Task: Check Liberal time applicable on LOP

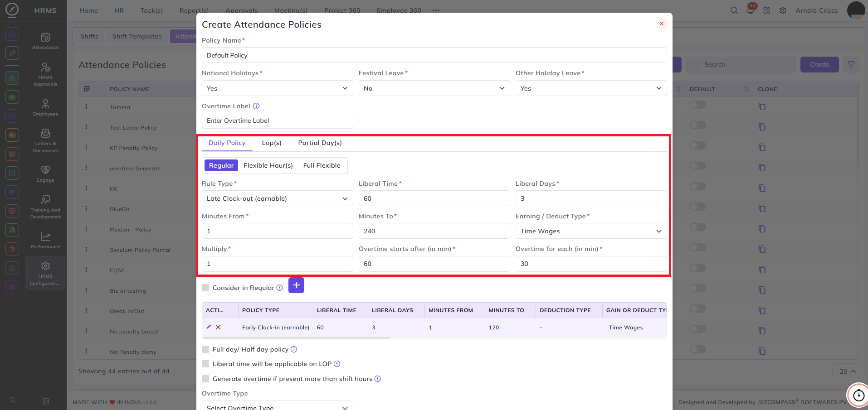Action: [205, 364]
